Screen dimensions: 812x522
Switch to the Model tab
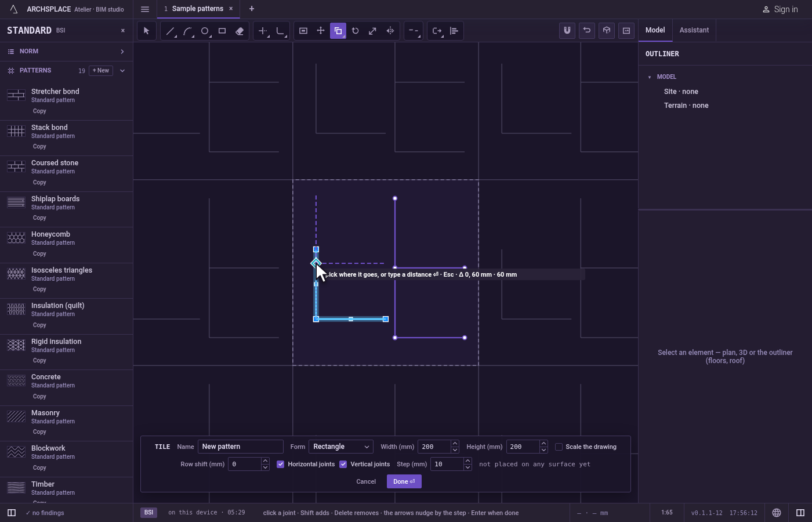655,30
